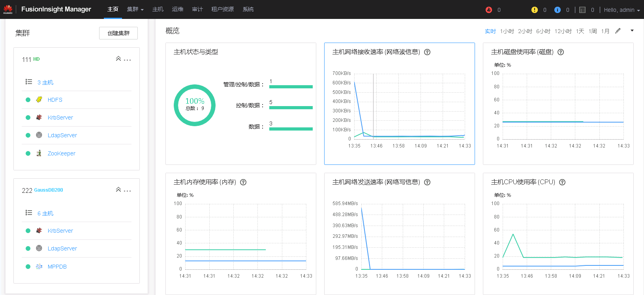This screenshot has width=644, height=295.
Task: Click the blue info alarm icon
Action: click(558, 10)
